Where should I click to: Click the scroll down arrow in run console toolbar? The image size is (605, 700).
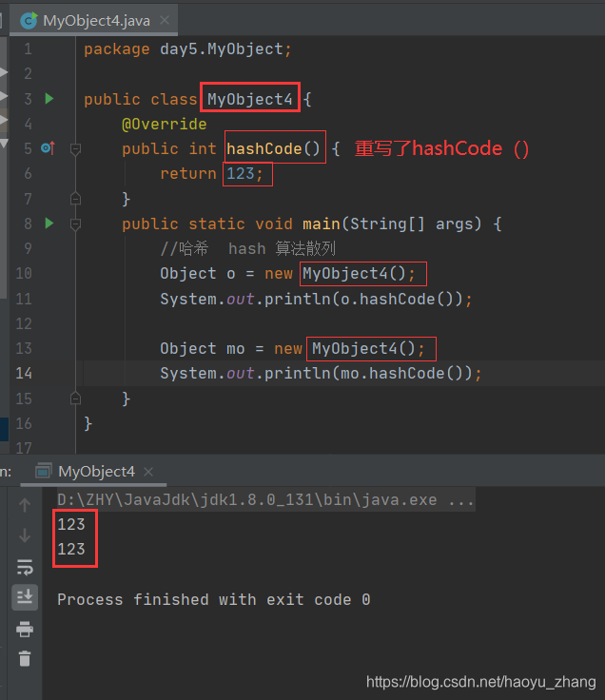pos(25,535)
